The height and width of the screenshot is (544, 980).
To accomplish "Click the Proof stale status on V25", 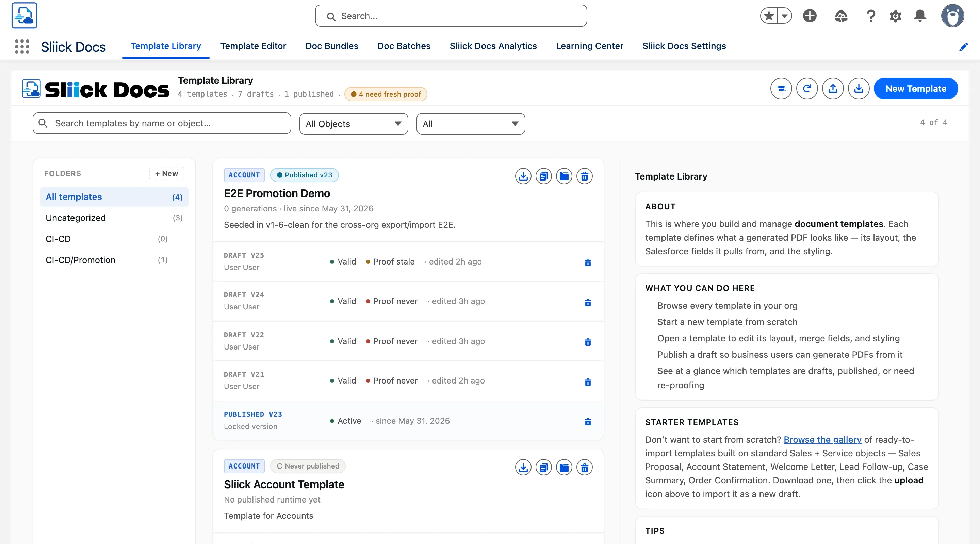I will coord(390,262).
